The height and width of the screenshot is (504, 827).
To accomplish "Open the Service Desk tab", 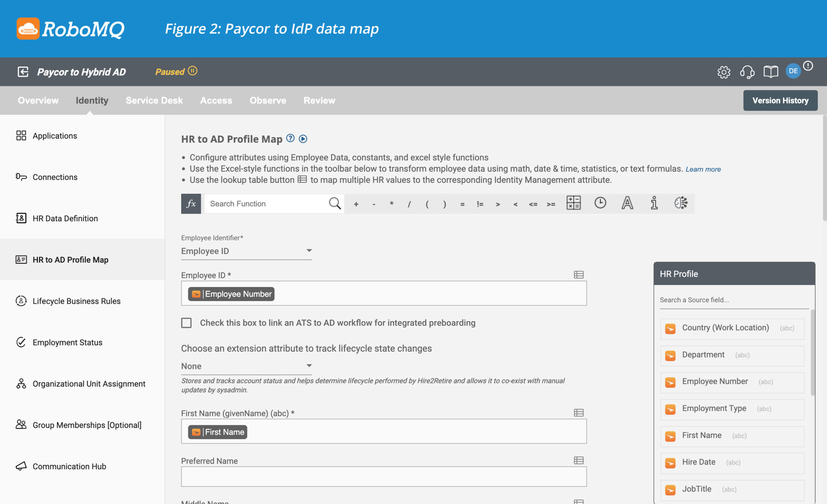I will point(154,100).
